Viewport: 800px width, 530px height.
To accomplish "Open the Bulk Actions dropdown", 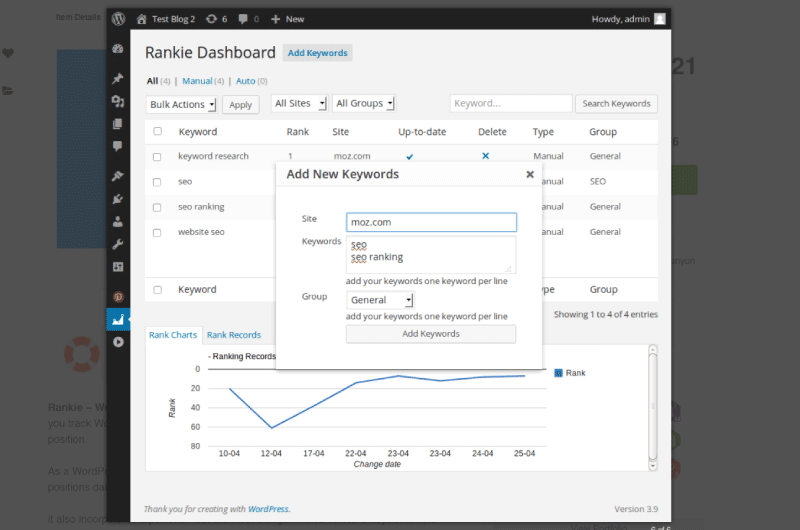I will pyautogui.click(x=181, y=104).
